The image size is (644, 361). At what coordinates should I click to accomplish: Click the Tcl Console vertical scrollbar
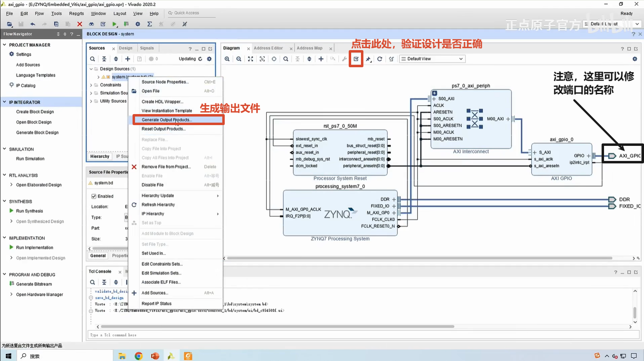click(x=635, y=313)
